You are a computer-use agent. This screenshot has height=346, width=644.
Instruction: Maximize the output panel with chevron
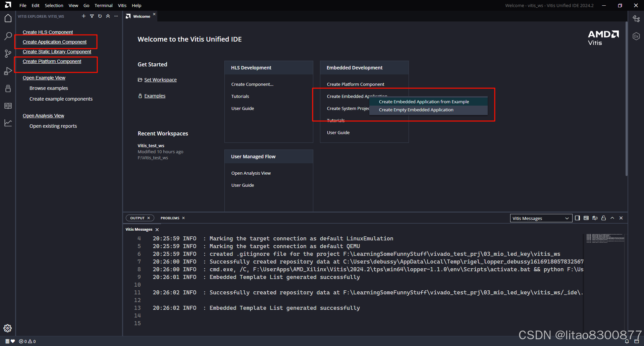612,218
